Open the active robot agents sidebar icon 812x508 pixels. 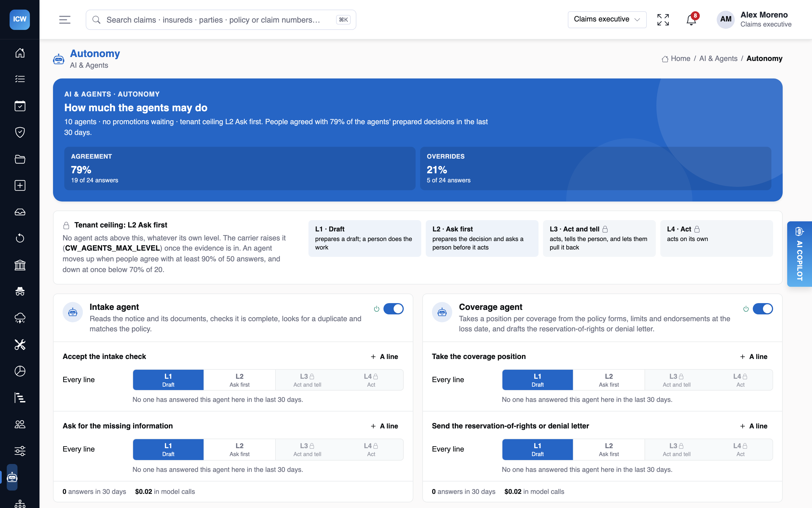pyautogui.click(x=12, y=477)
